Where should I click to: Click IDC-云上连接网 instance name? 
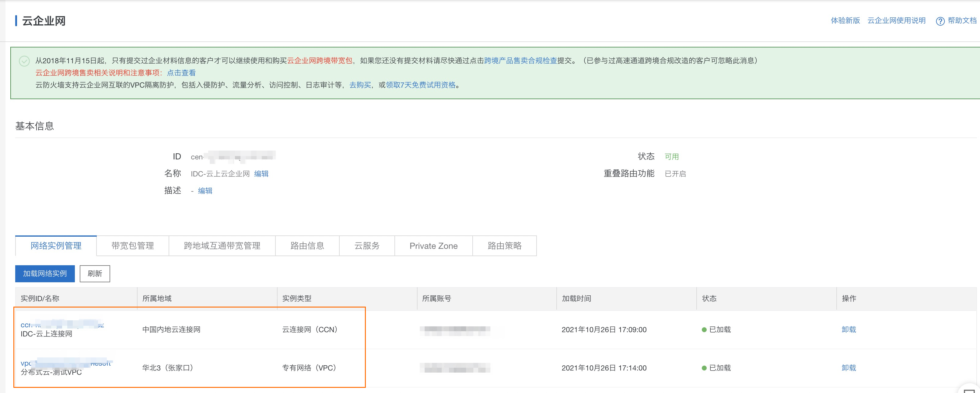[46, 334]
